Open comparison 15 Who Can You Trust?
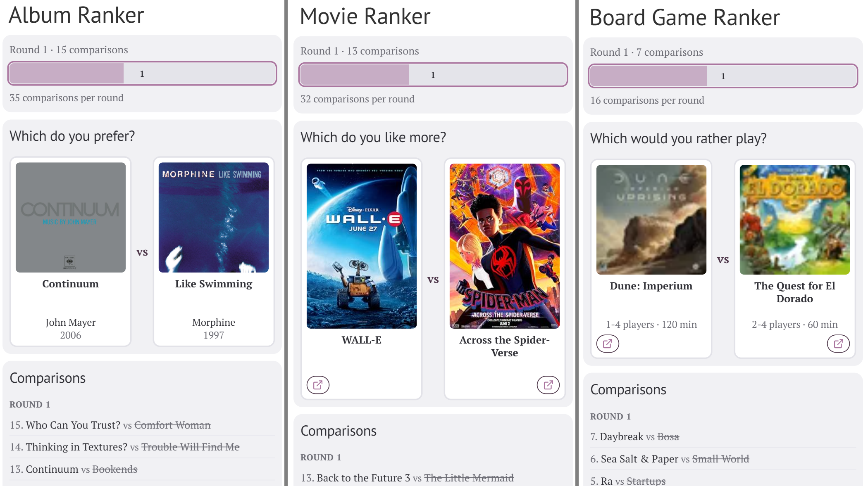Viewport: 868px width, 486px height. coord(142,425)
